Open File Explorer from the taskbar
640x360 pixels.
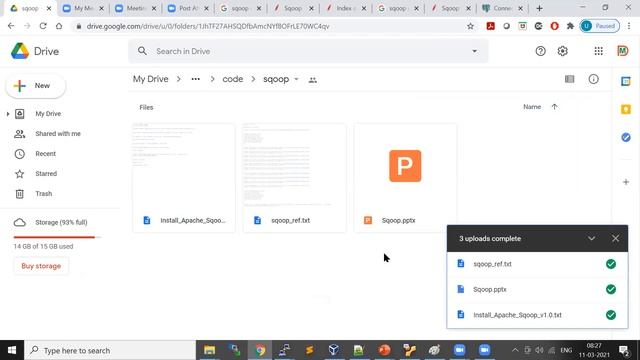coord(209,350)
